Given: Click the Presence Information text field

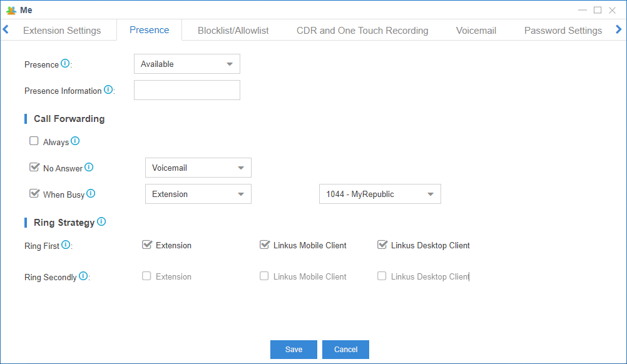Looking at the screenshot, I should tap(186, 90).
